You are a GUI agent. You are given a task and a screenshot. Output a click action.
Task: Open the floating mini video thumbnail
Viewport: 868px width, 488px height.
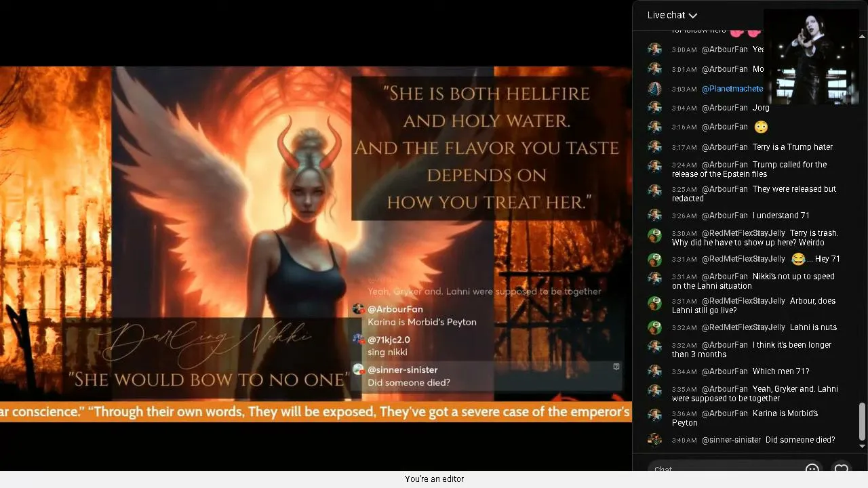811,56
